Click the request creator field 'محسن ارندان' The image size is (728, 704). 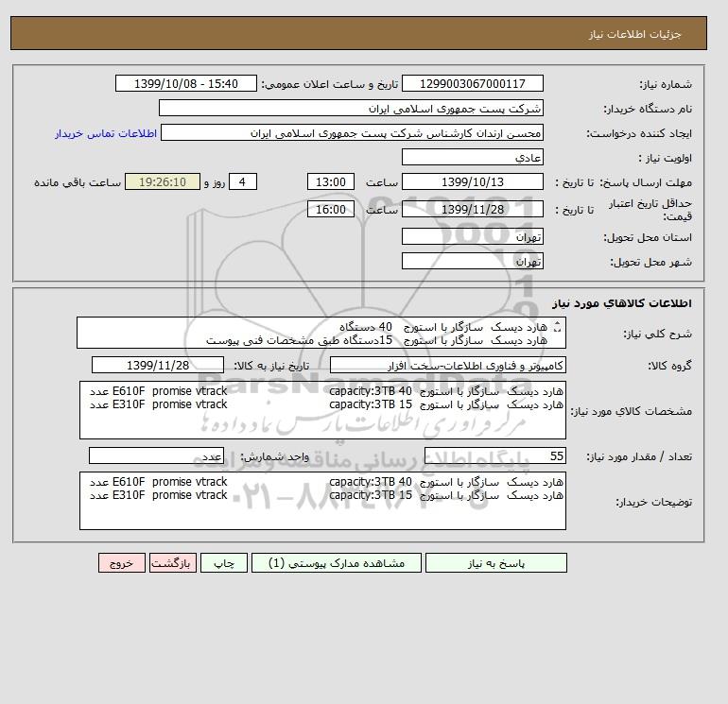(x=352, y=132)
